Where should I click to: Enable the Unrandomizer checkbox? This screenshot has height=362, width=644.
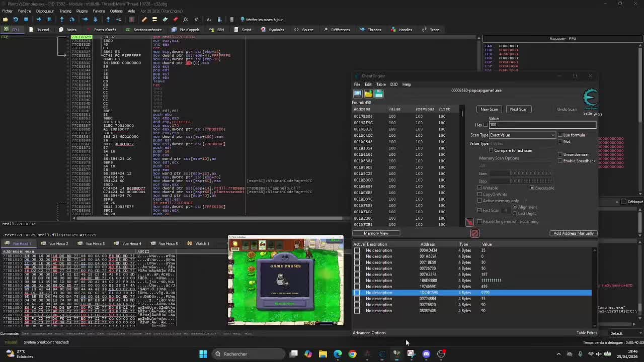coord(560,154)
